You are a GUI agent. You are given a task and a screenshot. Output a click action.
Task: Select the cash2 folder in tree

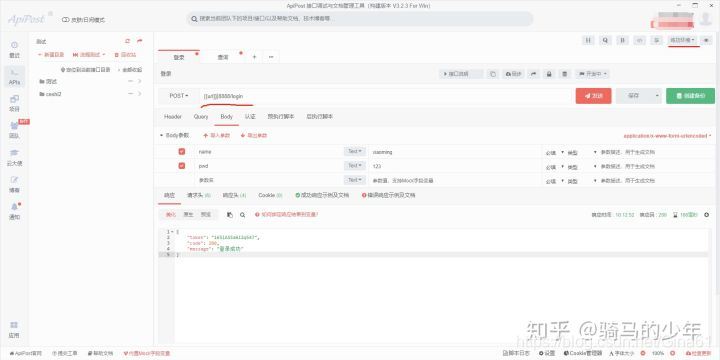click(x=51, y=94)
